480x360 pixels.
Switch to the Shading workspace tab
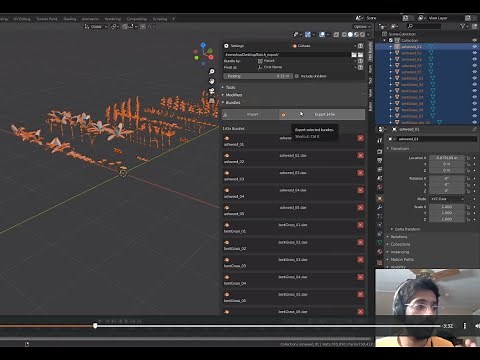70,19
